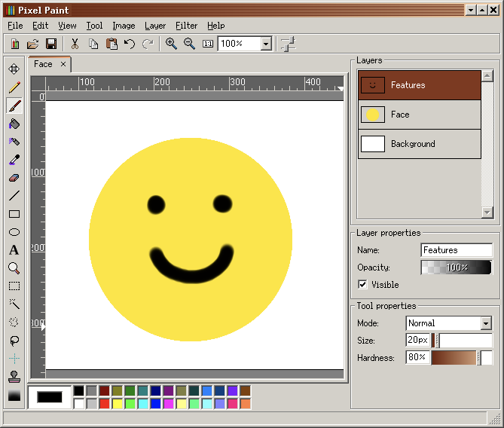Click the Save icon in toolbar
504x428 pixels.
coord(51,44)
